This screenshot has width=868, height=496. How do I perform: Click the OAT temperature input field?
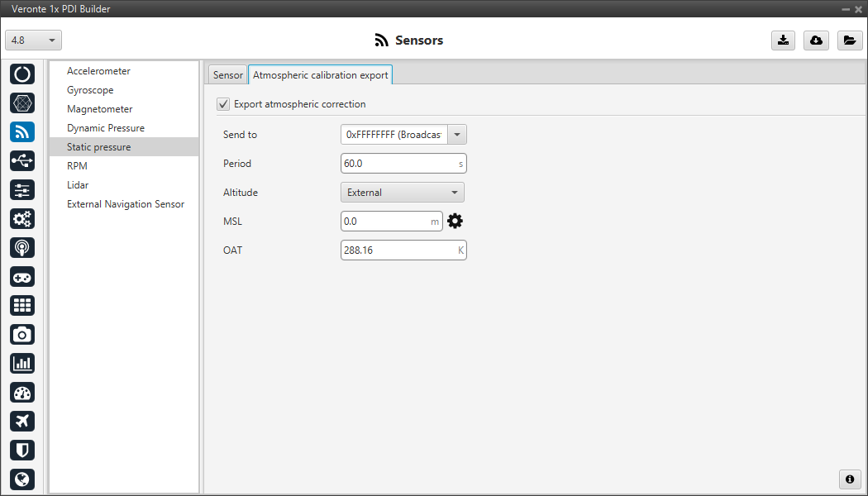click(x=403, y=250)
